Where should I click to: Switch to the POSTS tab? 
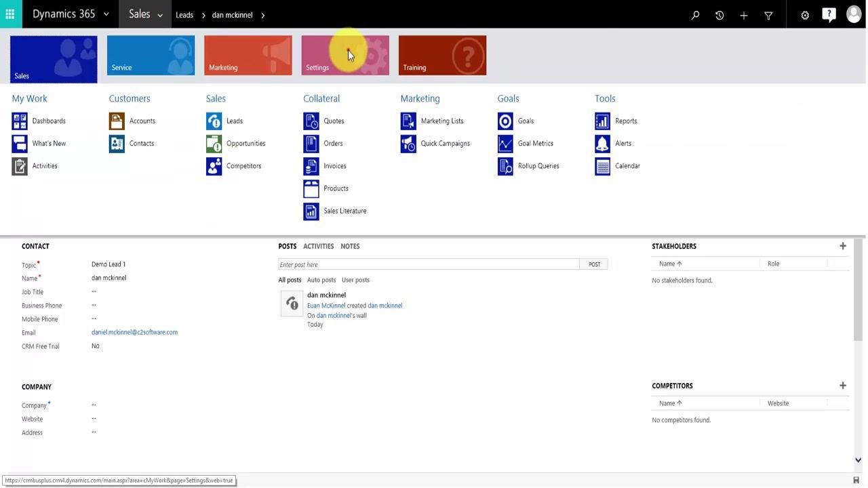pyautogui.click(x=288, y=246)
